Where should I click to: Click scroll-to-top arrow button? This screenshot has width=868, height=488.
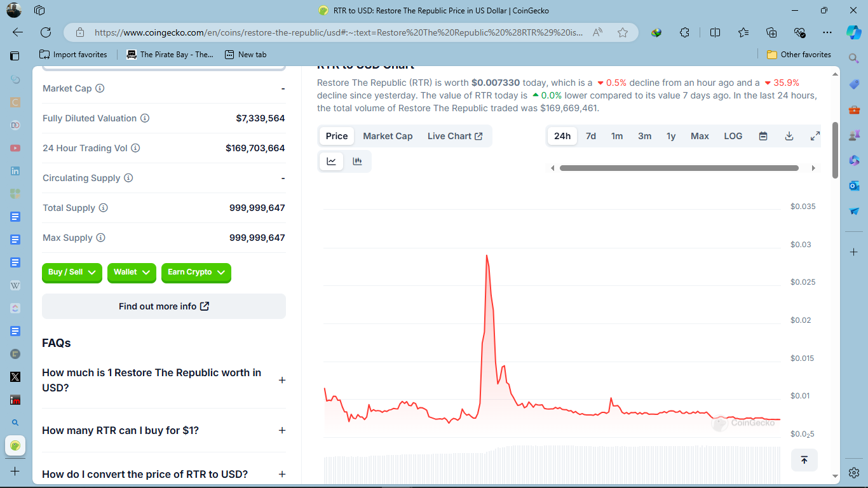[804, 460]
